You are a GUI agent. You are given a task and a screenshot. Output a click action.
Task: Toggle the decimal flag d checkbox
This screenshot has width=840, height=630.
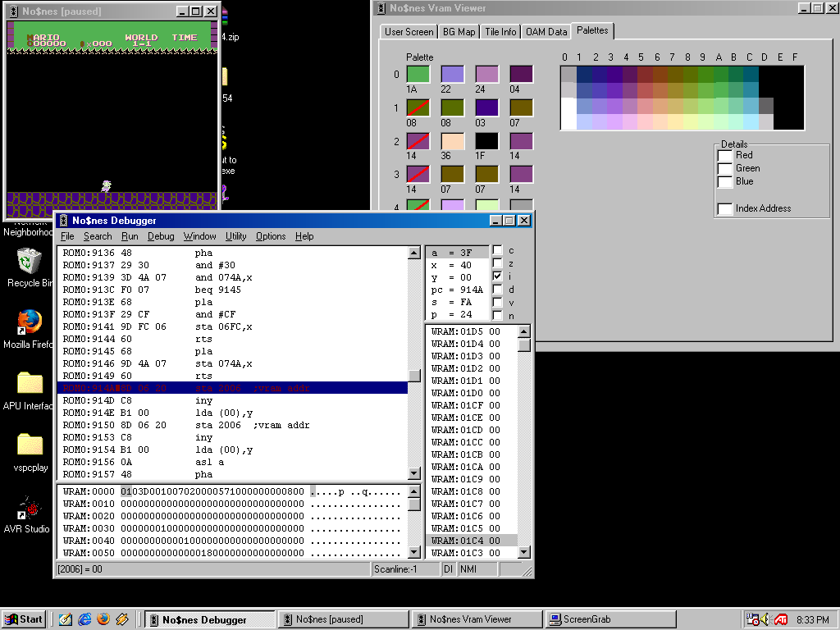click(498, 290)
